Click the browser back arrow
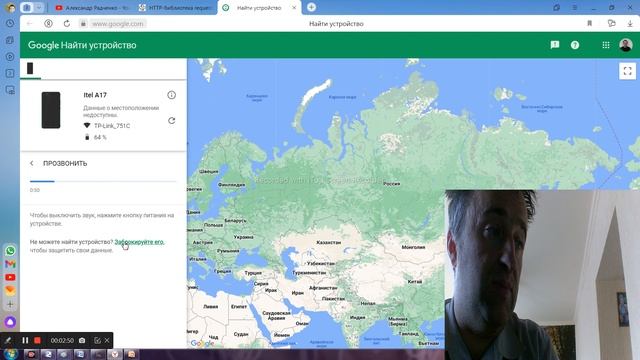 (x=29, y=24)
